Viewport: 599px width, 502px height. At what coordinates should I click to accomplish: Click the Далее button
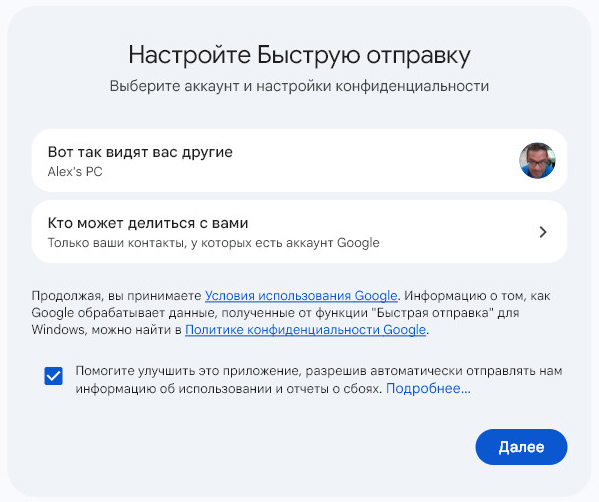click(521, 447)
